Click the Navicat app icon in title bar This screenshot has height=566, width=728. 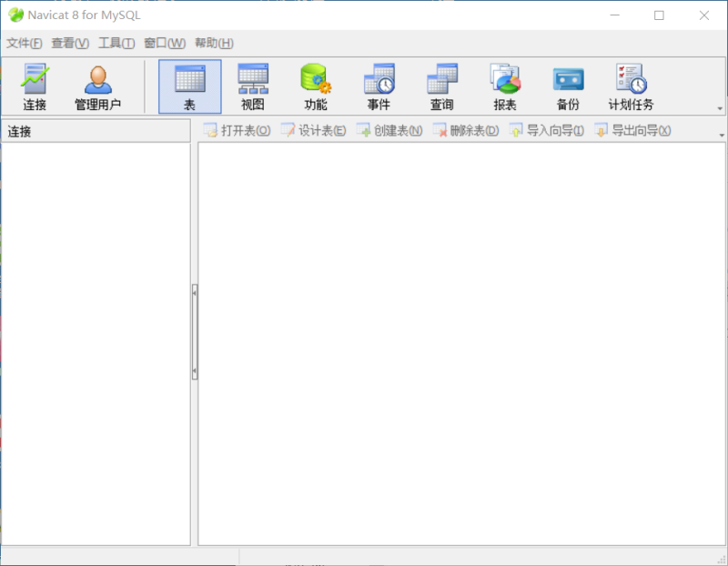(15, 15)
